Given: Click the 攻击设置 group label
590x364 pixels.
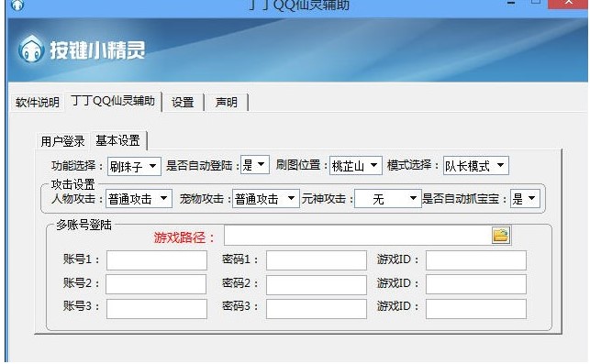Looking at the screenshot, I should point(73,184).
